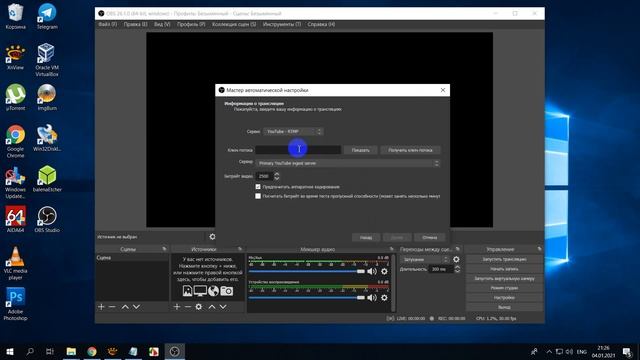640x360 pixels.
Task: Open the µTorrent desktop shortcut
Action: click(x=16, y=98)
